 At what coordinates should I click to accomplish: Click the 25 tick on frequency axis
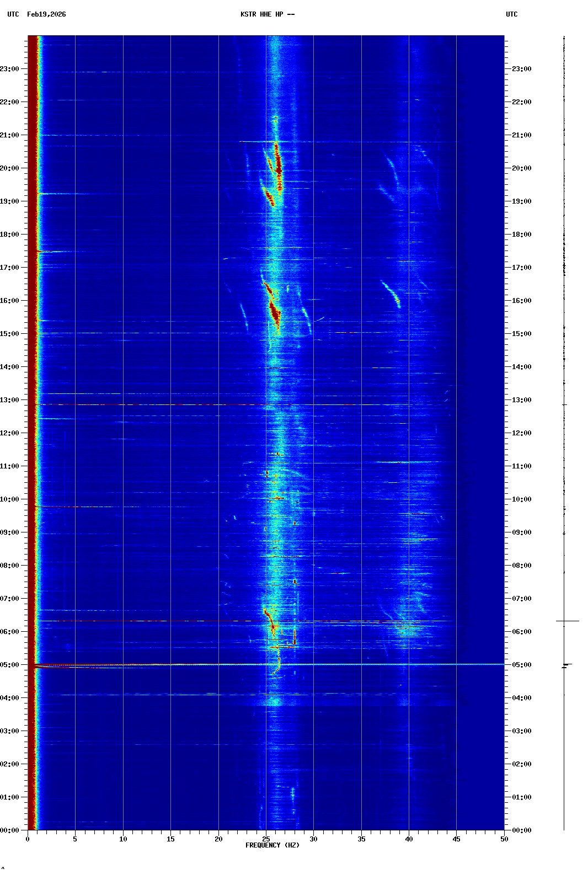pyautogui.click(x=266, y=839)
